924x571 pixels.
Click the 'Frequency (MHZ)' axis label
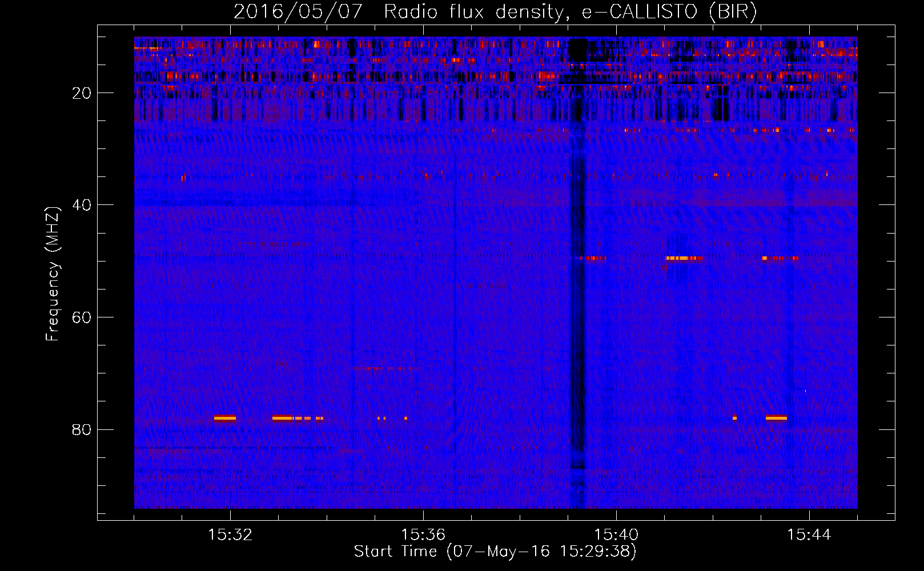[53, 274]
